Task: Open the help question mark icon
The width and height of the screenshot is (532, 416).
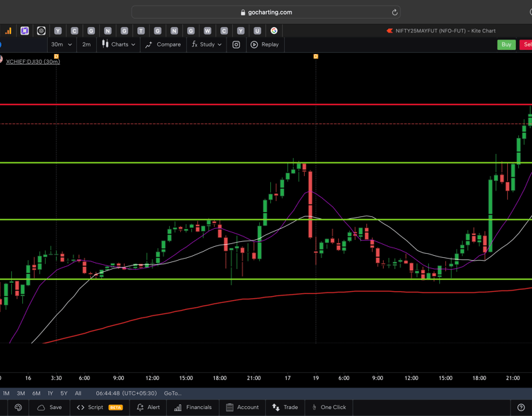Action: pyautogui.click(x=521, y=408)
